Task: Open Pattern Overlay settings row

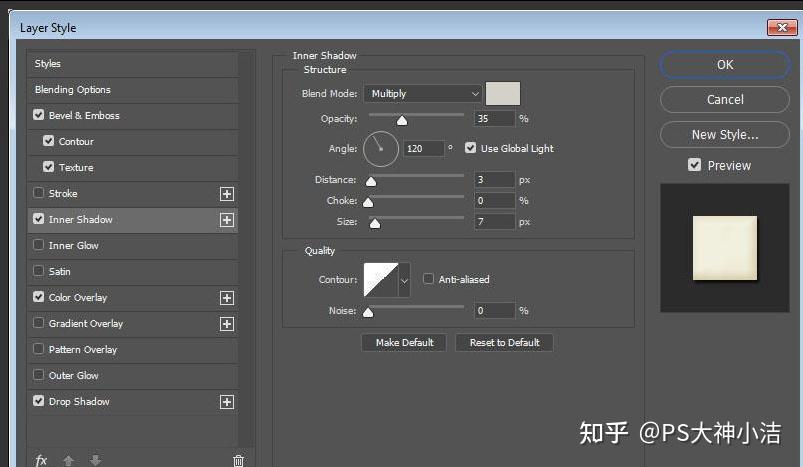Action: 133,350
